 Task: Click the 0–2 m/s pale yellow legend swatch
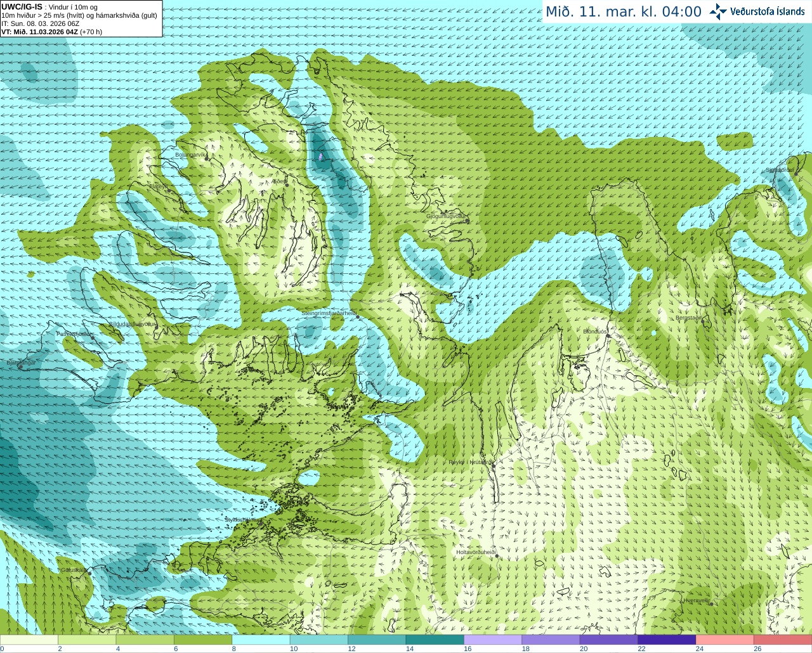pos(29,640)
